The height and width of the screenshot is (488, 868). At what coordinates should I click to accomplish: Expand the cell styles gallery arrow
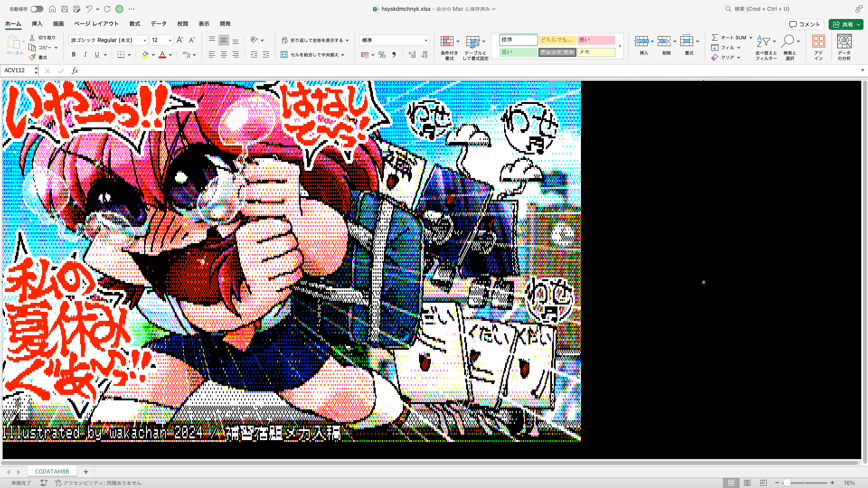(x=620, y=46)
